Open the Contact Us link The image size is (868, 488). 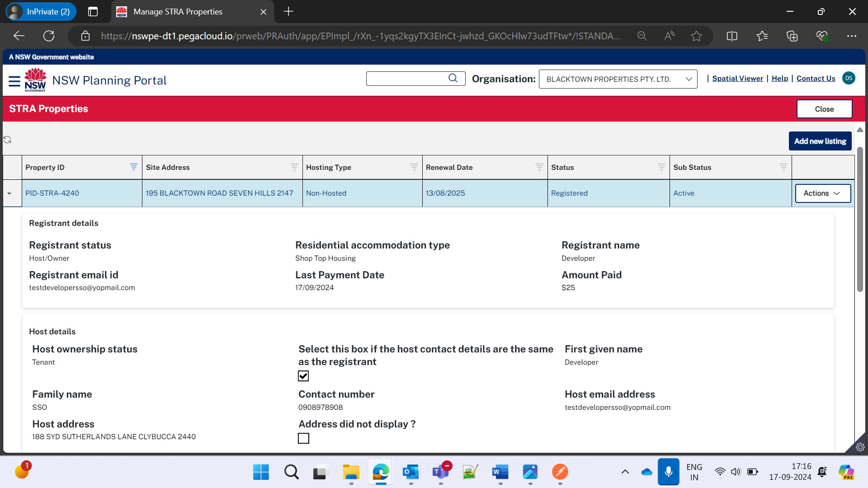[816, 78]
